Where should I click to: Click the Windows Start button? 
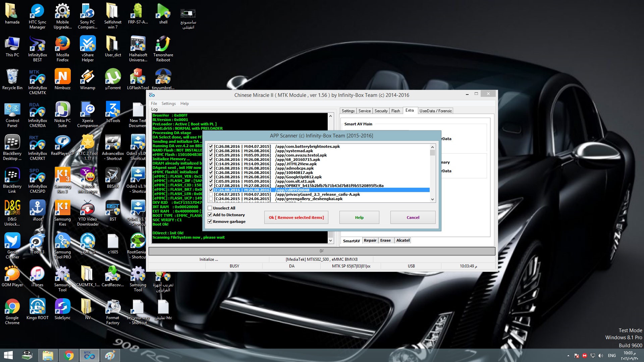(8, 355)
